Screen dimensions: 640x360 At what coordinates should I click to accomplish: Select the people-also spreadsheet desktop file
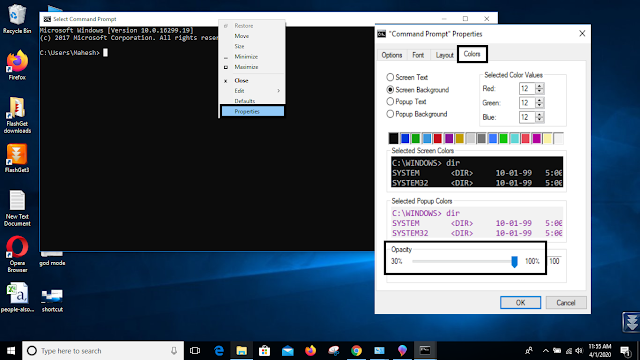[x=17, y=298]
